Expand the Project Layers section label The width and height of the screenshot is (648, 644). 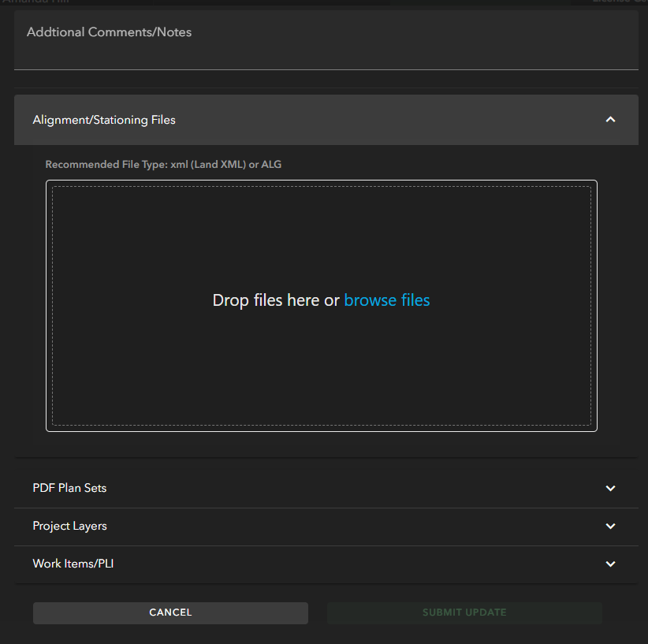(x=69, y=526)
